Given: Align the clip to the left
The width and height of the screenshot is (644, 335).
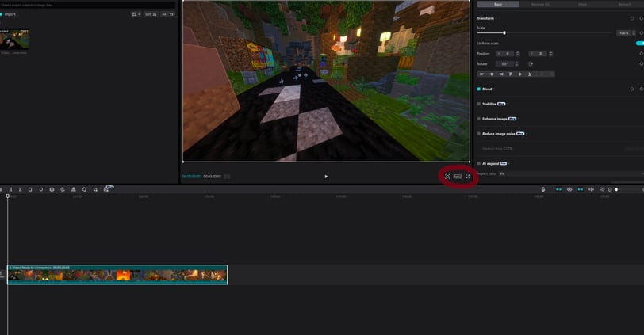Looking at the screenshot, I should click(481, 74).
